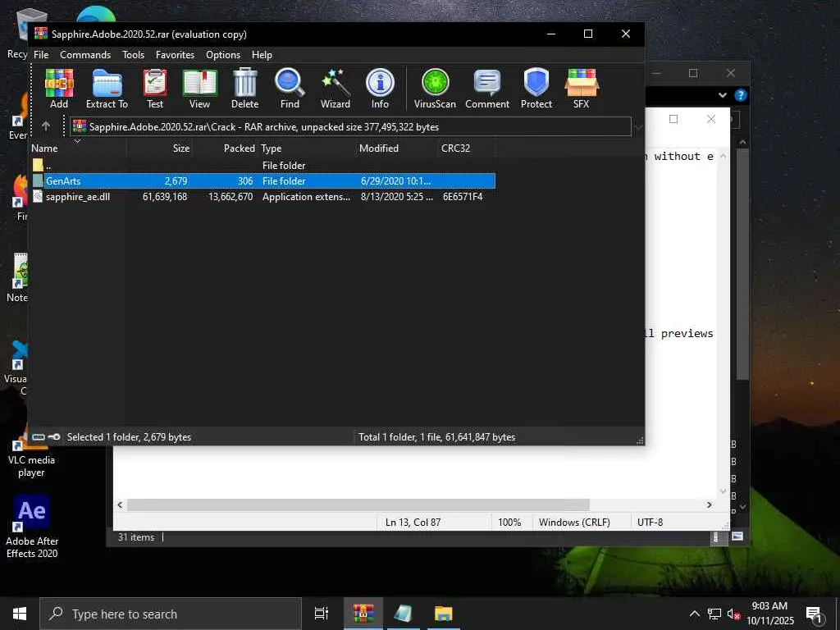840x630 pixels.
Task: Add an archive Comment
Action: (x=487, y=89)
